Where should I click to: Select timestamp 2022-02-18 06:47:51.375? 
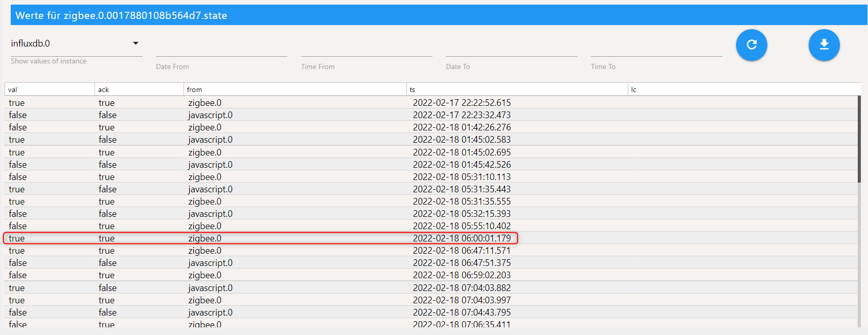point(462,263)
